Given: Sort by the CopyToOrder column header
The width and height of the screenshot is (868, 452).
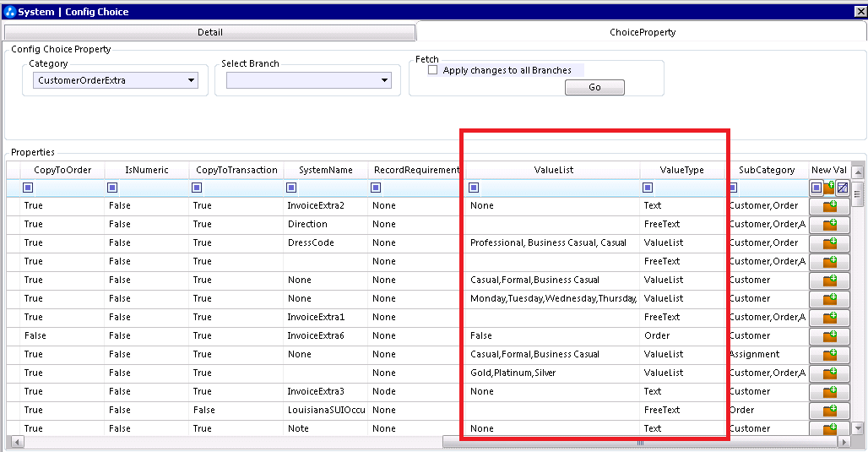Looking at the screenshot, I should pyautogui.click(x=62, y=170).
